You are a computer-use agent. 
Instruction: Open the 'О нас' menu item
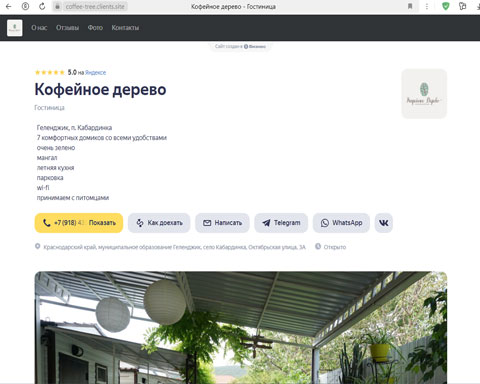pyautogui.click(x=39, y=28)
